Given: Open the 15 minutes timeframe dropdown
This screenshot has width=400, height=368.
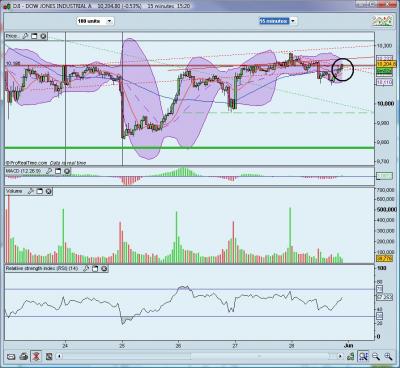Looking at the screenshot, I should click(293, 21).
